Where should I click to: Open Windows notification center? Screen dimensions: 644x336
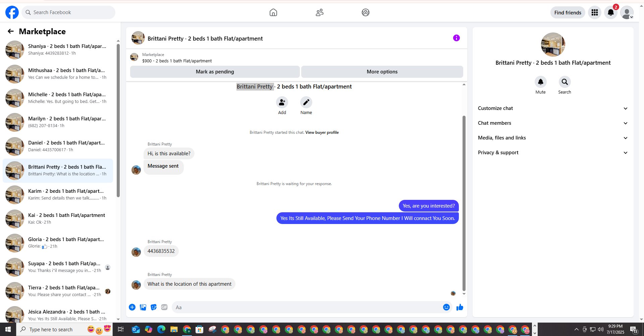click(634, 329)
